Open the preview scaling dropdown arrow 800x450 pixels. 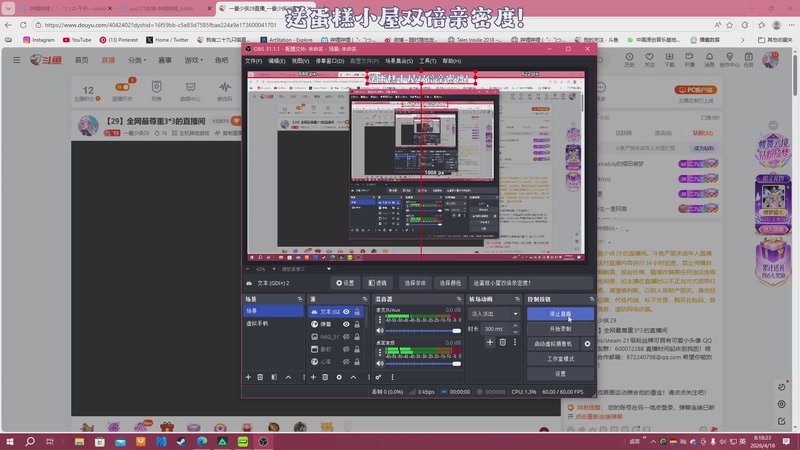[329, 269]
